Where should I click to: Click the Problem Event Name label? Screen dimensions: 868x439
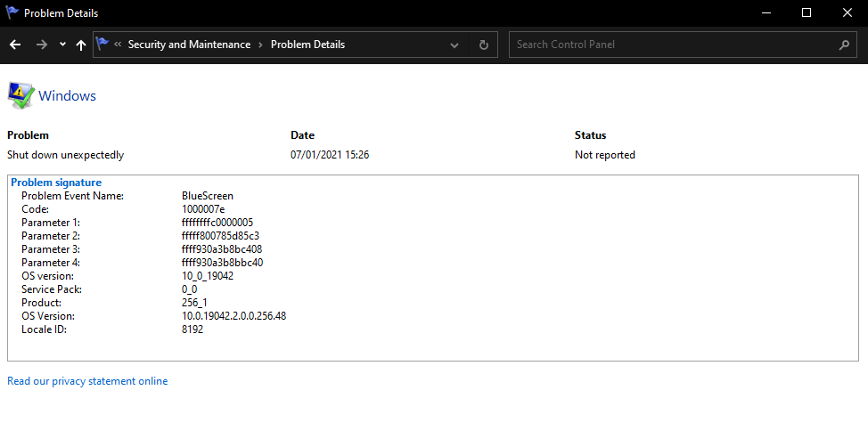(72, 196)
